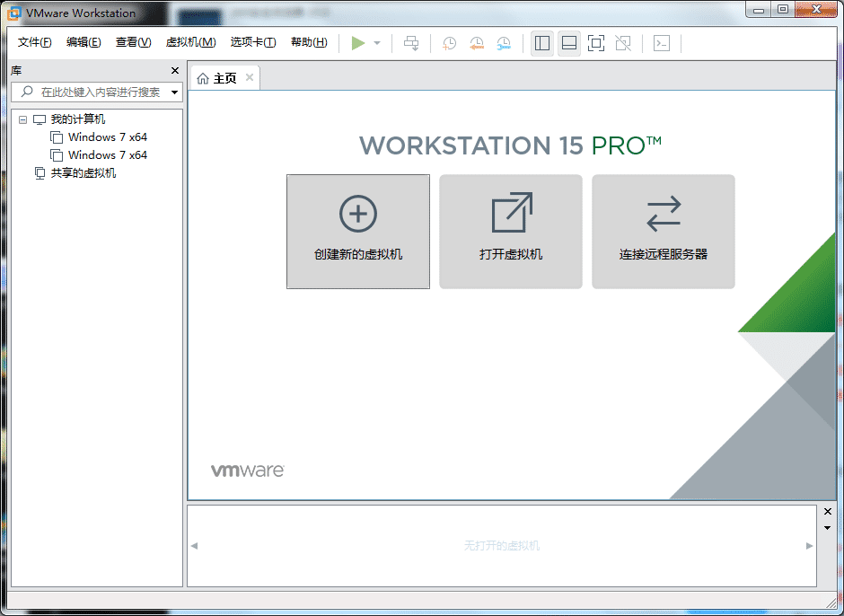Open the 帮助(H) menu
The height and width of the screenshot is (616, 844).
[x=309, y=42]
